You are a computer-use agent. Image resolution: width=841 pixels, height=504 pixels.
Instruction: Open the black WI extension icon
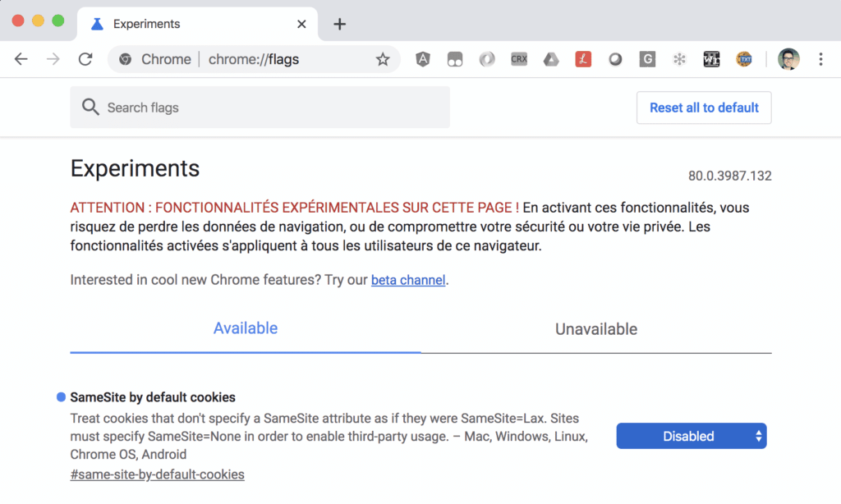(x=711, y=59)
